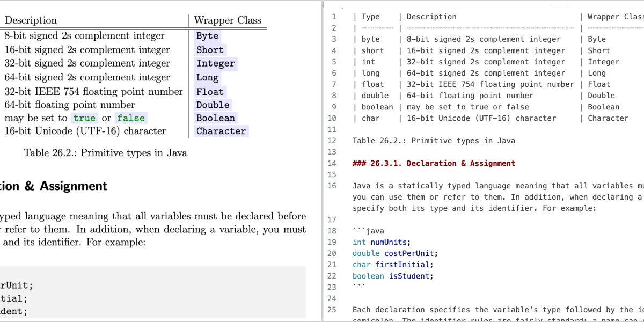This screenshot has width=644, height=322.
Task: Click the highlighted Double wrapper class in PDF
Action: click(213, 105)
